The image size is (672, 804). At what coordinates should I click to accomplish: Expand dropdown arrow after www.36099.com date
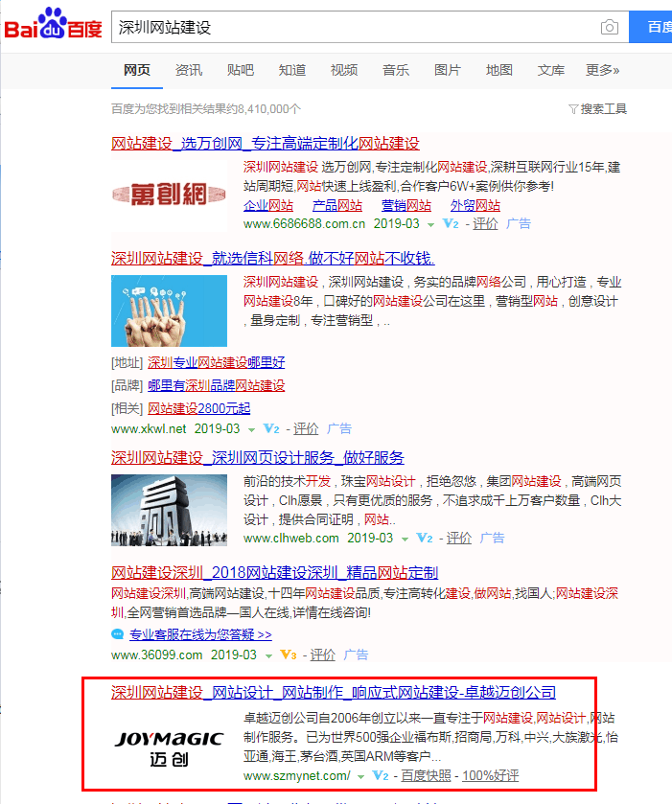click(269, 655)
